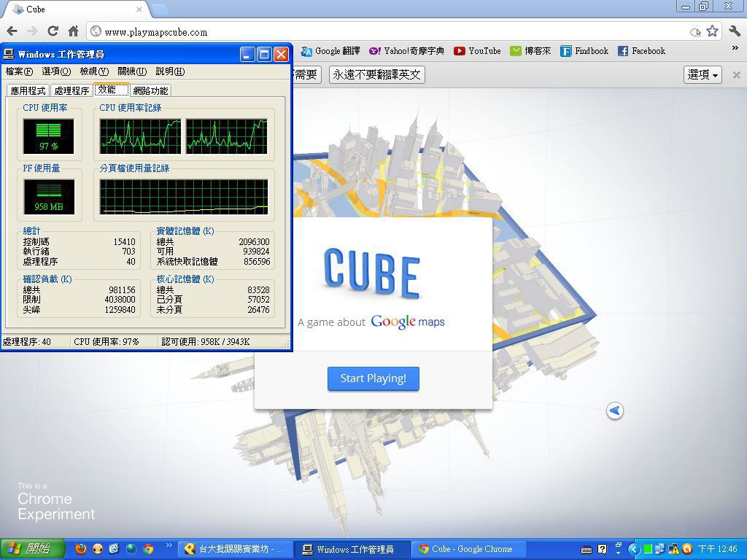Open the 博客來 bookmark
Screen dimensions: 747x560
(x=530, y=51)
